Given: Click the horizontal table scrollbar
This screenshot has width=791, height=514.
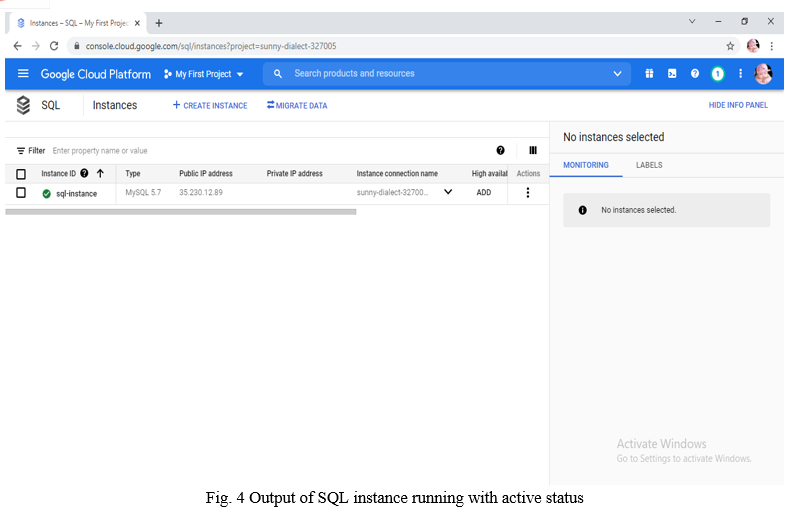Looking at the screenshot, I should click(x=181, y=212).
